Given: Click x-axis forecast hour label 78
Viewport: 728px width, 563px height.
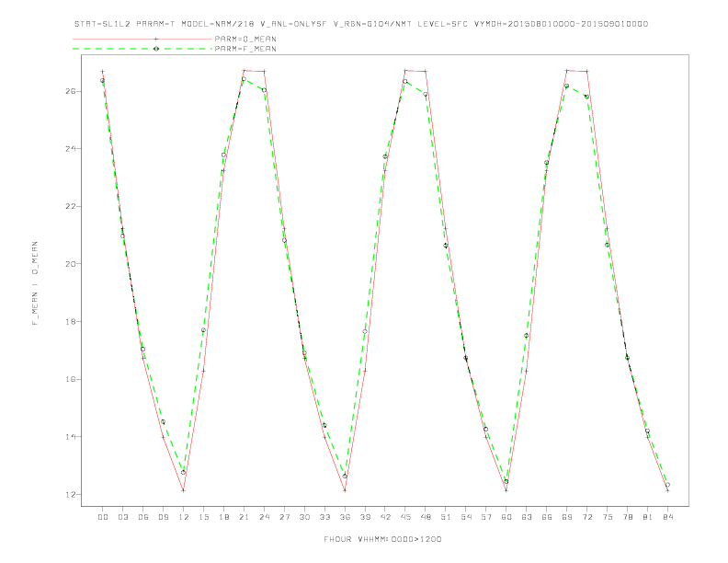Looking at the screenshot, I should pos(627,517).
